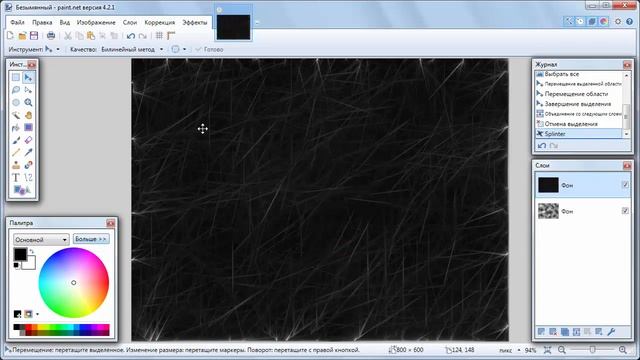640x360 pixels.
Task: Click the Больше >> button in Палитра
Action: (91, 239)
